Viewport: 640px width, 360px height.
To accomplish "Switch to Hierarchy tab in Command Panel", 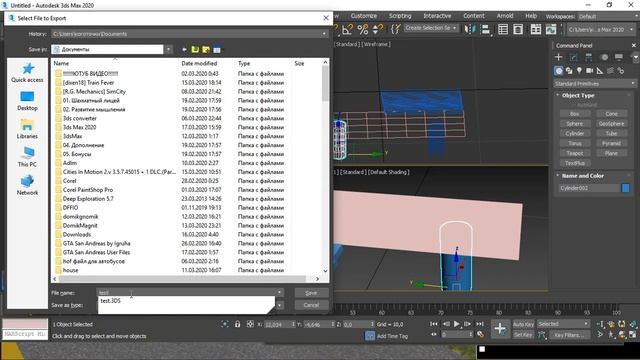I will (x=589, y=57).
